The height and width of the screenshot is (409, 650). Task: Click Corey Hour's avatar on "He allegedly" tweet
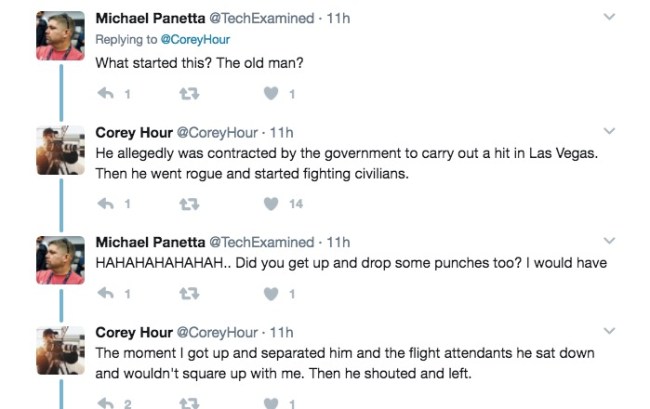pos(58,149)
